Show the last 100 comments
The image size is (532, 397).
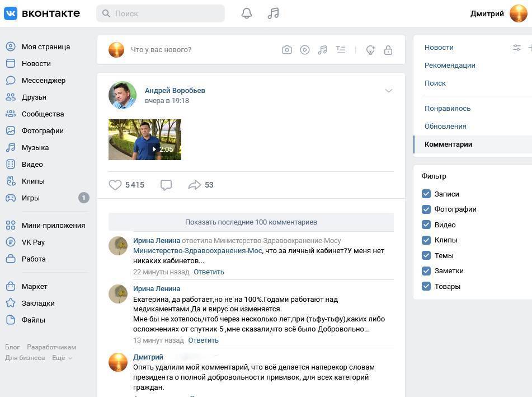pos(251,222)
